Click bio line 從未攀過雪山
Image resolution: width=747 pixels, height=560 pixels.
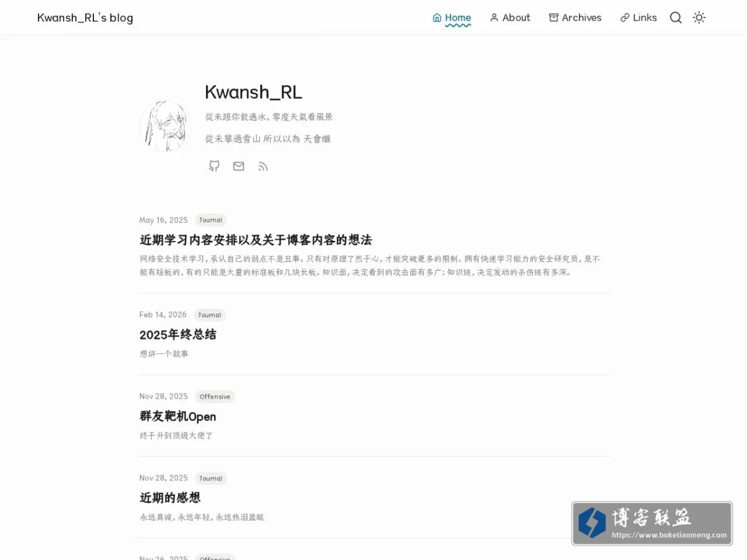(x=268, y=139)
